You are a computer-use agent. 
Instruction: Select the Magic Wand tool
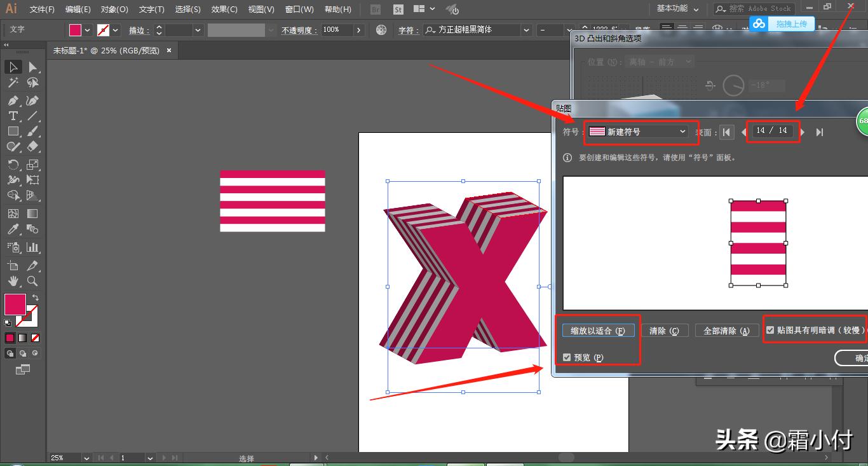(13, 83)
